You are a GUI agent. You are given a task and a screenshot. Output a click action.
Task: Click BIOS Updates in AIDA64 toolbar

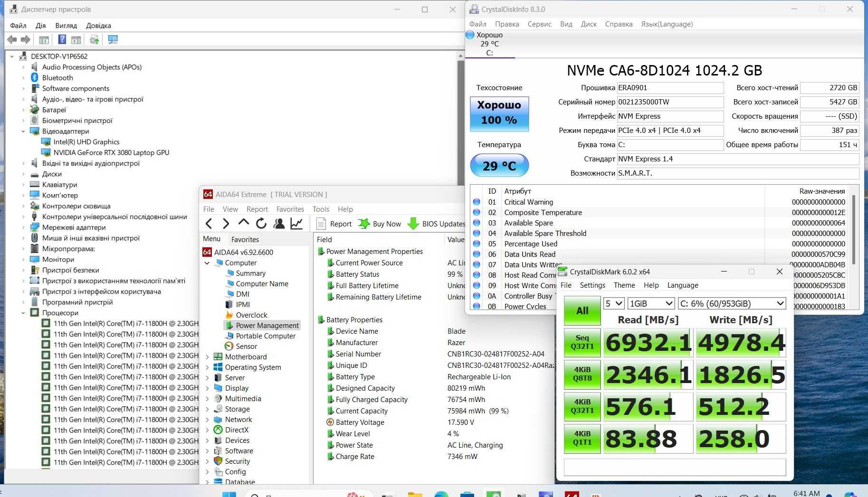437,224
